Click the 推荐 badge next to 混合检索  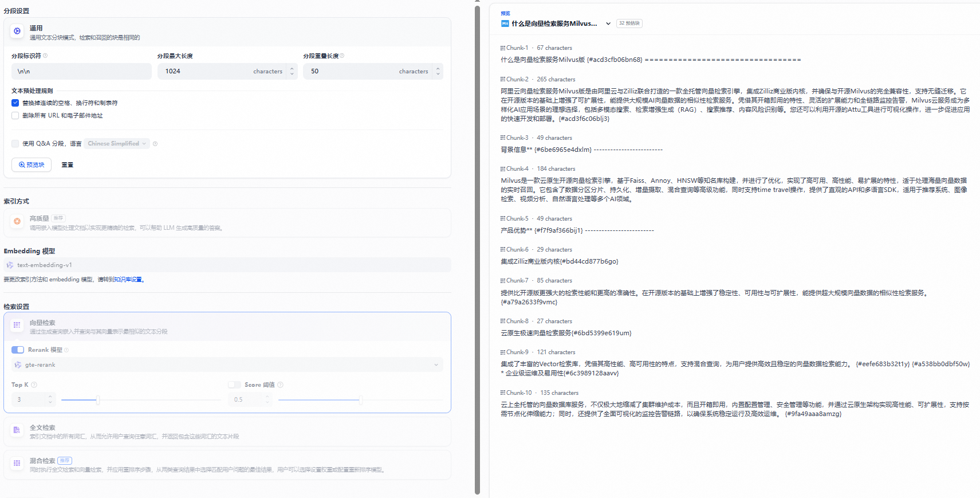[x=65, y=461]
